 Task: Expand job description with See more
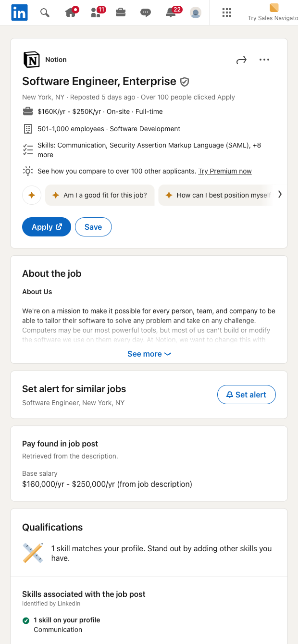149,354
